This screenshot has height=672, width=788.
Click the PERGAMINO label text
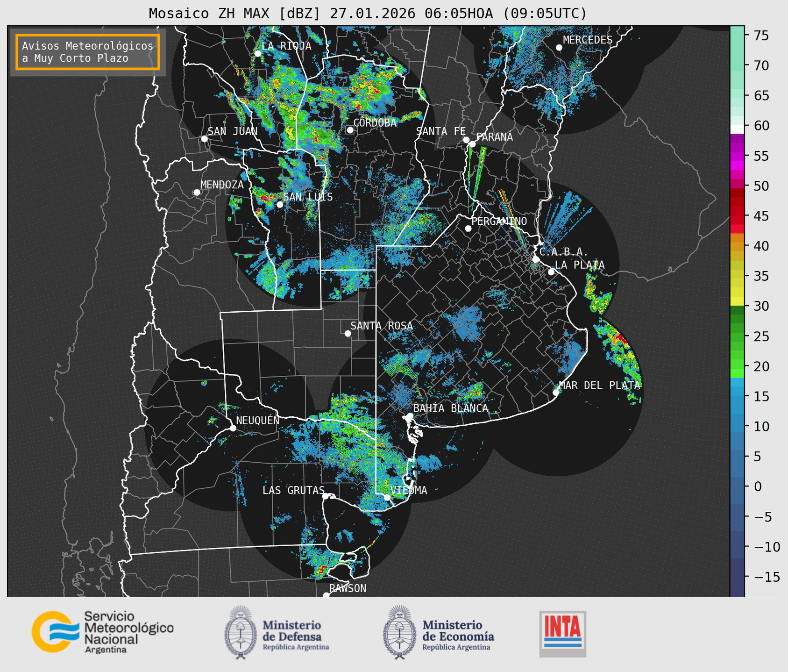point(499,222)
